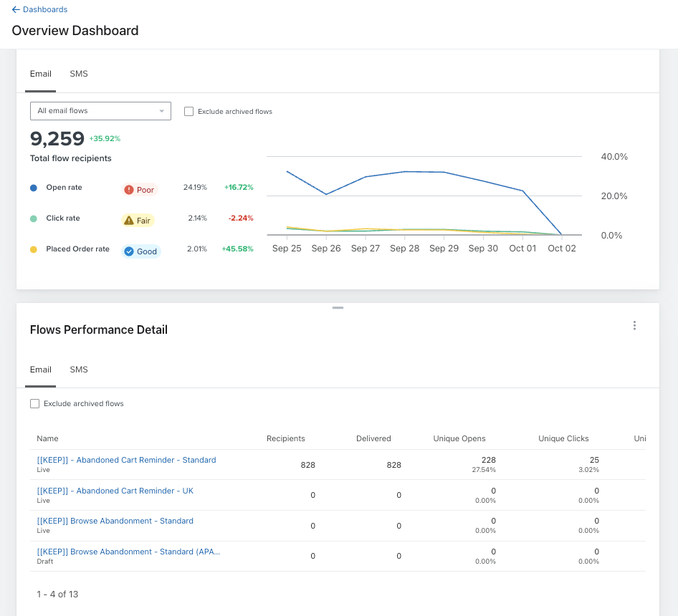Enable Exclude archived flows in chart card
Viewport: 678px width, 616px height.
tap(189, 112)
